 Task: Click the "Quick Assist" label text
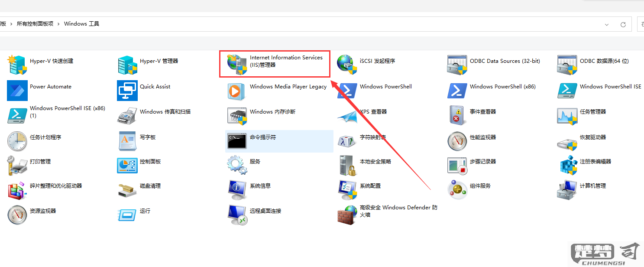click(155, 87)
